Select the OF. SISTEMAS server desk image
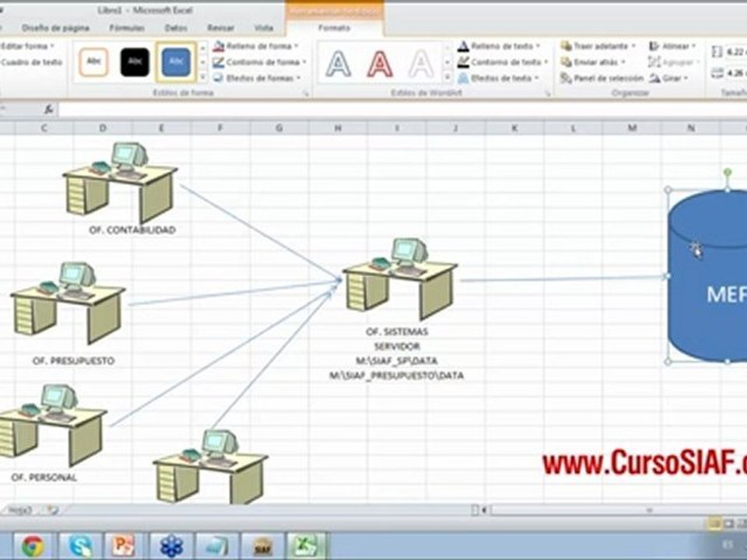This screenshot has width=747, height=560. (x=400, y=278)
